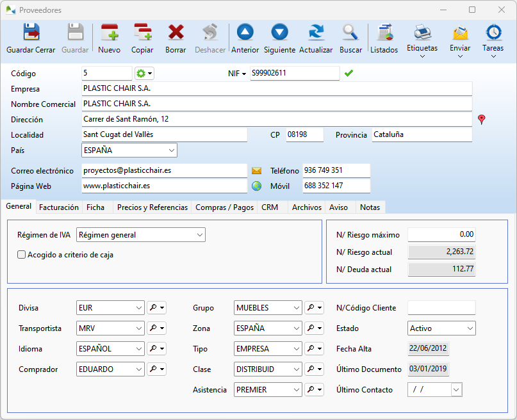This screenshot has width=517, height=420.
Task: Open the País dropdown list
Action: (x=171, y=150)
